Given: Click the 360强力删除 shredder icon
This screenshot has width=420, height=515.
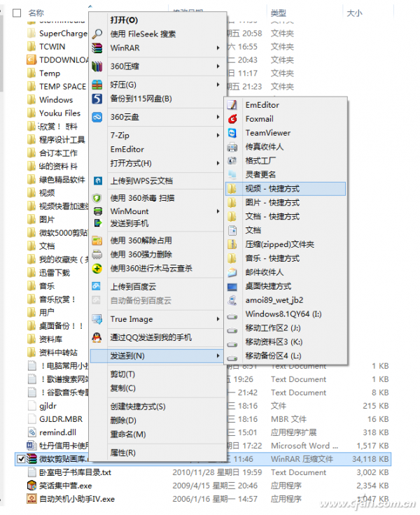Looking at the screenshot, I should point(97,255).
